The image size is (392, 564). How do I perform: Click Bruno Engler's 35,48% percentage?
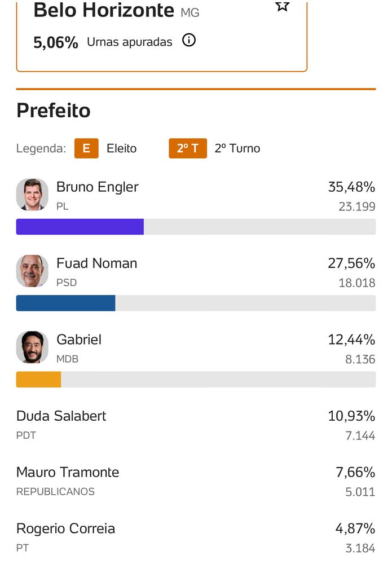click(x=351, y=187)
